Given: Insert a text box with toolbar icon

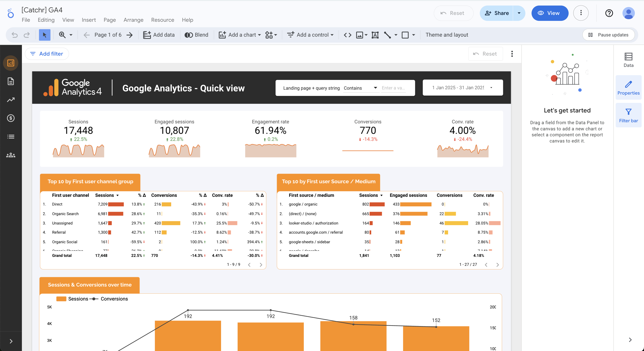Looking at the screenshot, I should click(375, 35).
